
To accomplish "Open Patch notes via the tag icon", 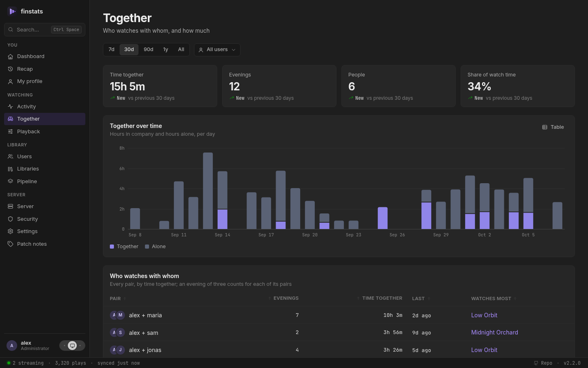I will tap(11, 244).
